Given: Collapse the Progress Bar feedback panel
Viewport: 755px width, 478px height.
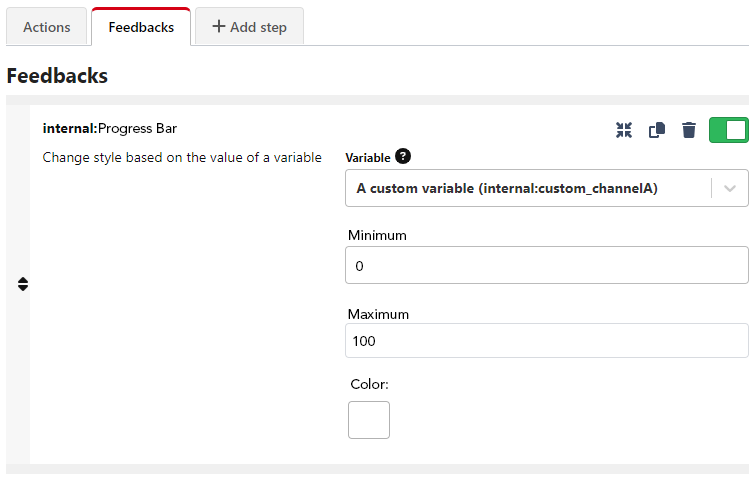Looking at the screenshot, I should [x=624, y=130].
